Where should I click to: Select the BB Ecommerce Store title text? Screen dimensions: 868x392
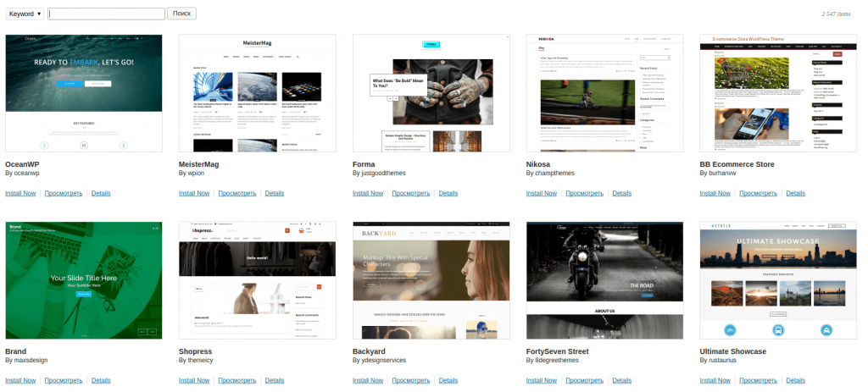(x=737, y=164)
